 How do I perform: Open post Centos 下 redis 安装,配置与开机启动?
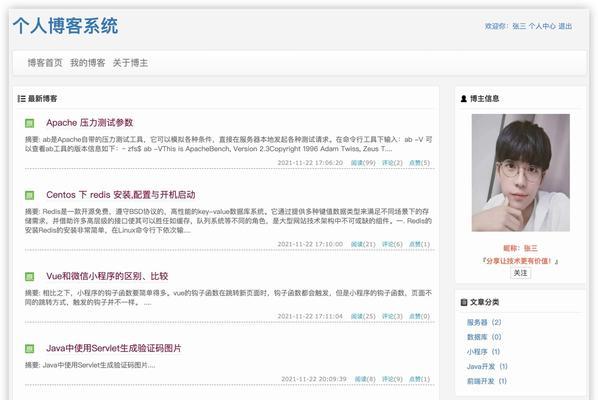pyautogui.click(x=121, y=195)
